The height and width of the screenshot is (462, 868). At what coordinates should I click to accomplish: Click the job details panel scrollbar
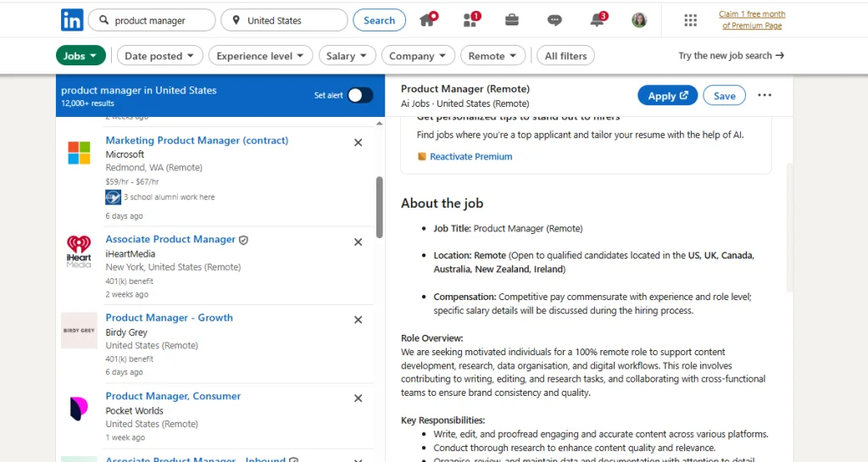(x=790, y=227)
